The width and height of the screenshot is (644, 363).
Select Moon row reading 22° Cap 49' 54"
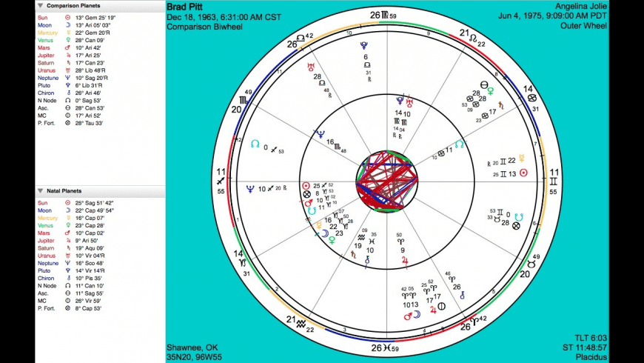76,210
